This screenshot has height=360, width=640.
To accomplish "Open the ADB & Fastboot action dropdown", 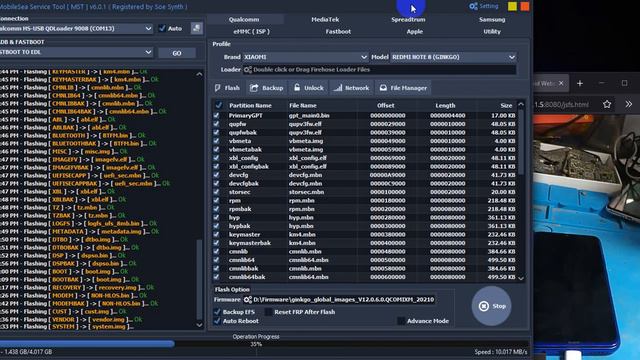I will point(76,52).
